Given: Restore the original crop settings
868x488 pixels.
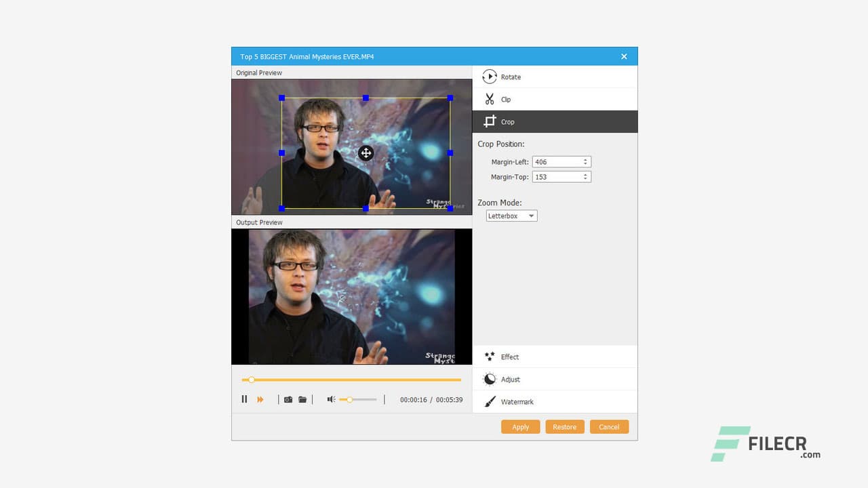Looking at the screenshot, I should click(564, 427).
